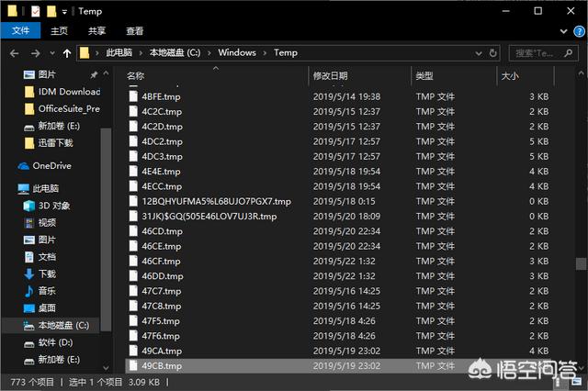Open the Help question mark icon
The height and width of the screenshot is (391, 588).
pos(580,31)
